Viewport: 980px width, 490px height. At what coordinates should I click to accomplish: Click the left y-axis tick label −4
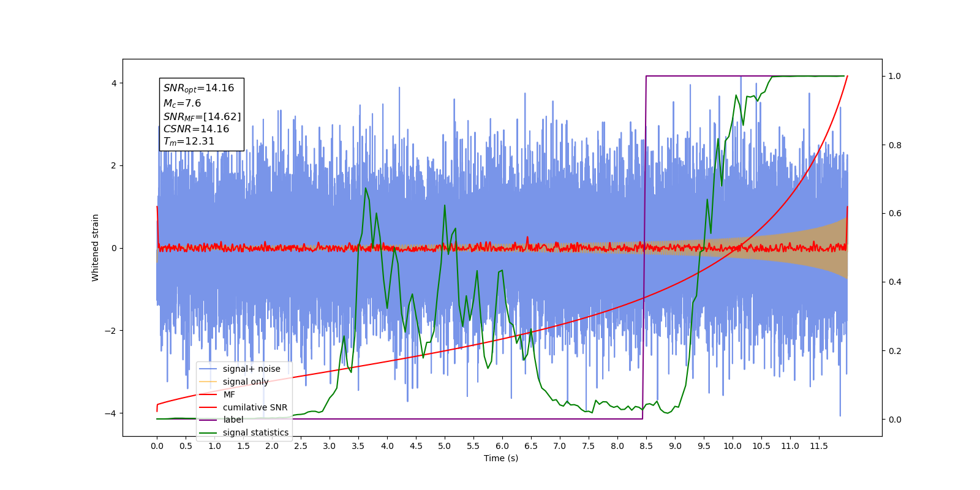coord(111,413)
